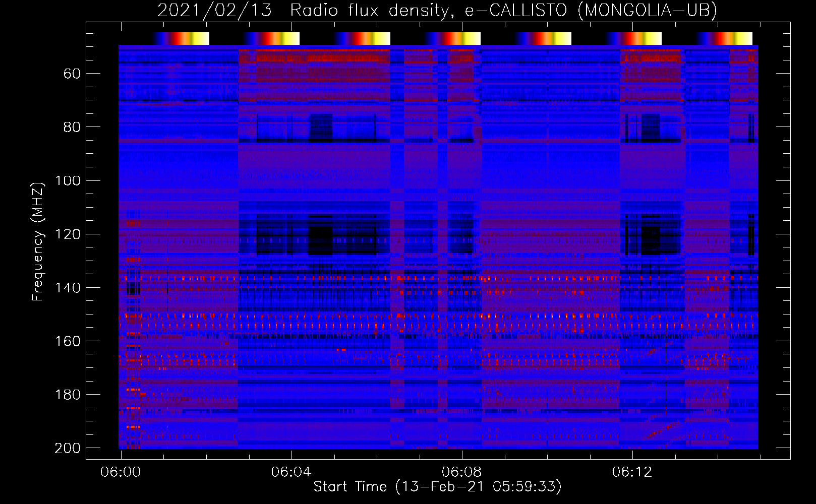Viewport: 816px width, 504px height.
Task: Click the 06:04 time tick label
Action: pyautogui.click(x=291, y=472)
